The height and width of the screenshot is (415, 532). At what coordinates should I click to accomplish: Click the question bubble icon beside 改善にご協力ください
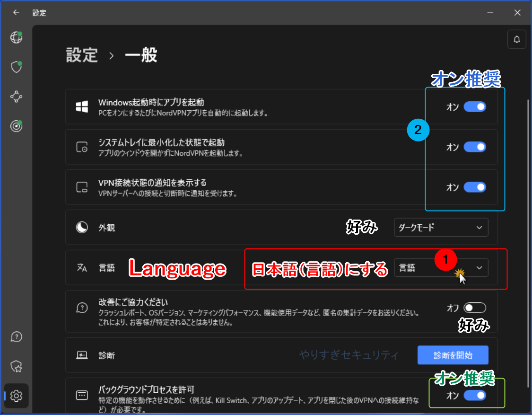click(x=82, y=308)
